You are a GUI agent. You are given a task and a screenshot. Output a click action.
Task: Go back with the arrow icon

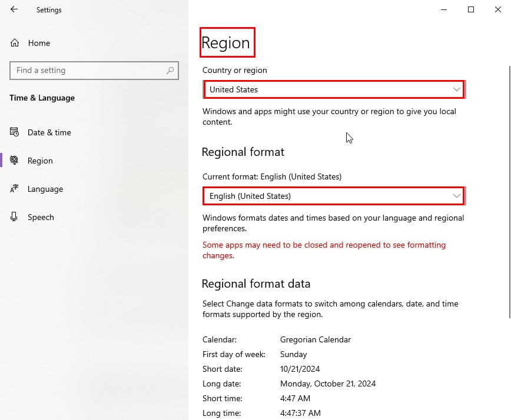[14, 9]
